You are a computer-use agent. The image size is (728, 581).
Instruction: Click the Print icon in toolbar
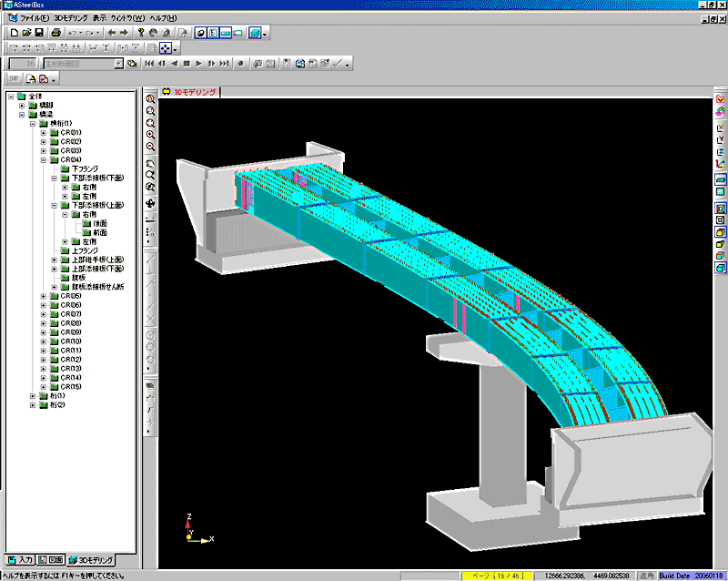pos(56,33)
